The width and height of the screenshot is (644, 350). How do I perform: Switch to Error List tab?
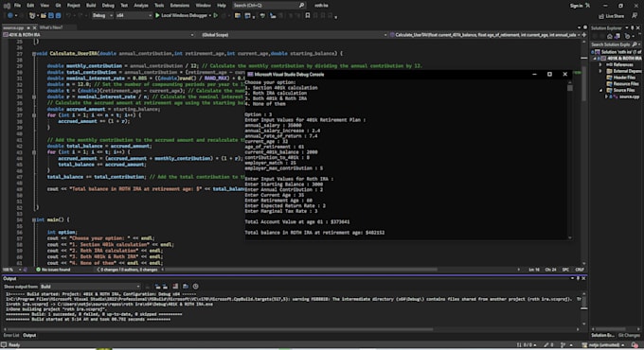click(11, 335)
